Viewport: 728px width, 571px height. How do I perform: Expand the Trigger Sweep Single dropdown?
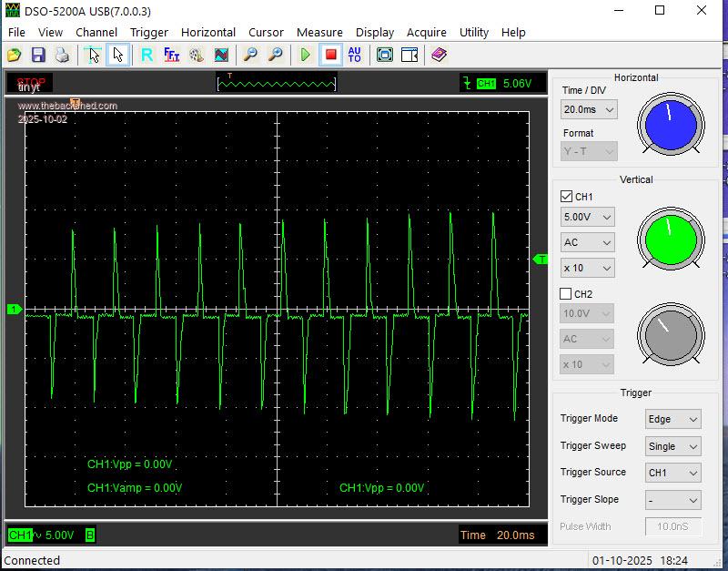672,446
